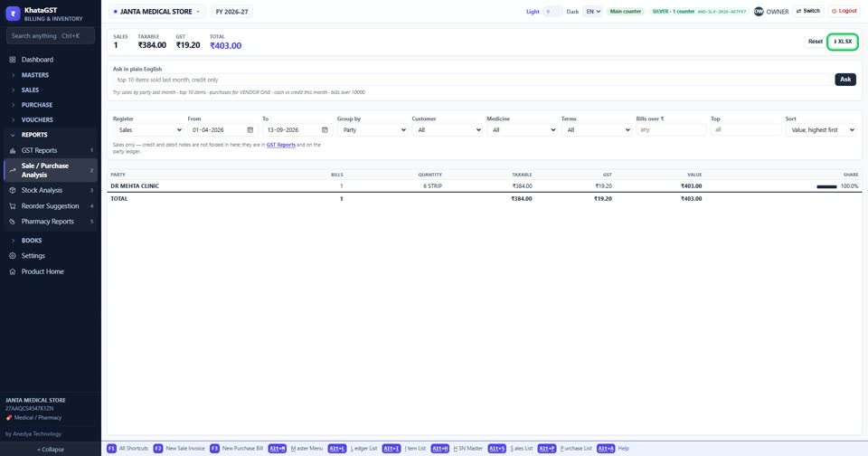Click the Bills over ₹ input
Viewport: 868px width, 456px height.
671,129
